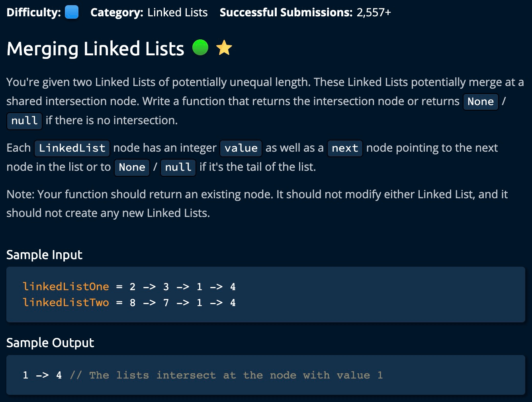Click the LinkedList code chip
The height and width of the screenshot is (402, 532).
click(x=72, y=148)
